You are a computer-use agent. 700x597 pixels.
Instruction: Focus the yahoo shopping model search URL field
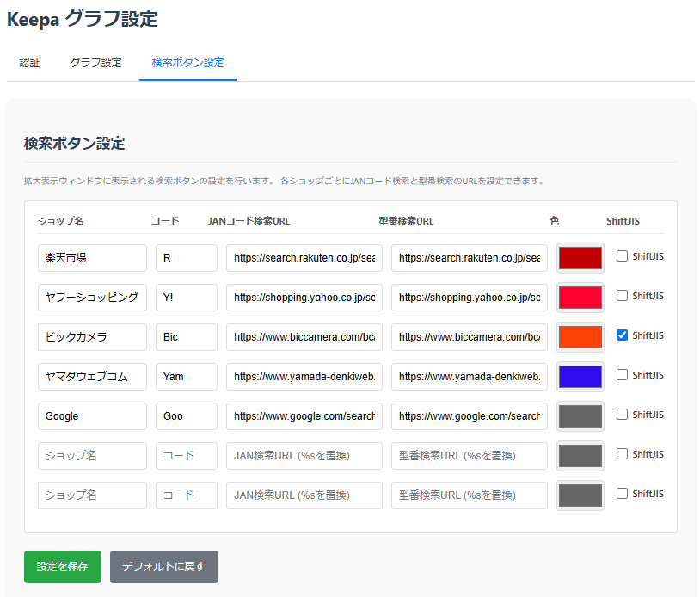click(470, 298)
